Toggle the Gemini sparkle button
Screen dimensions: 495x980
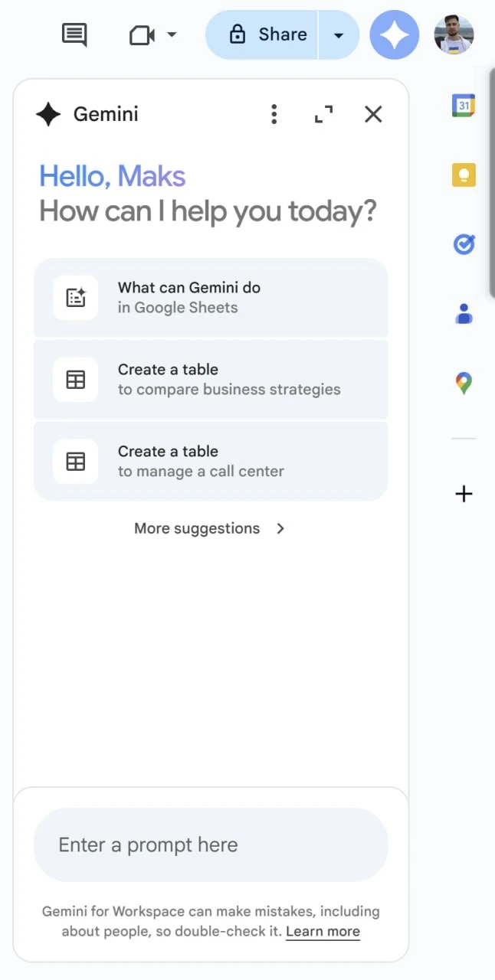coord(395,34)
